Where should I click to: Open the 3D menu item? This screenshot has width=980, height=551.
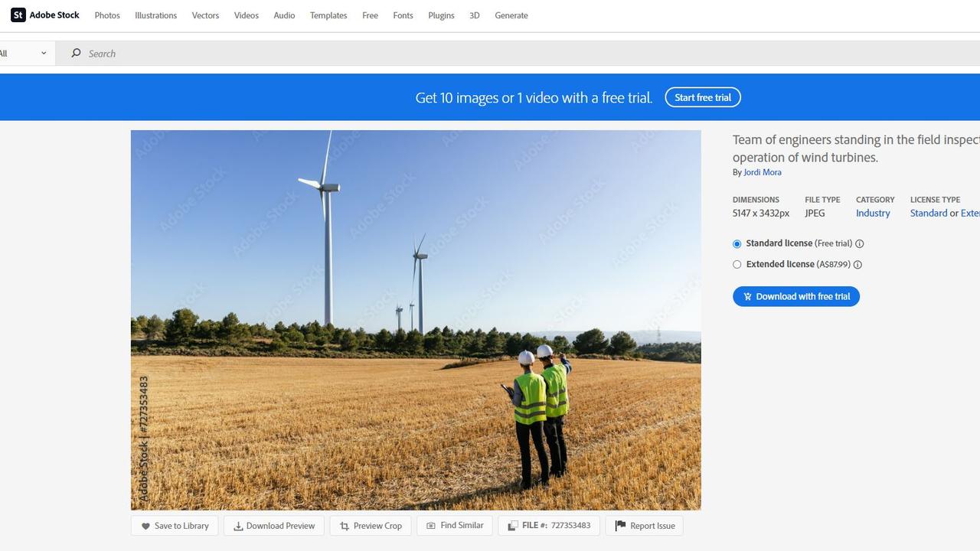[x=475, y=15]
